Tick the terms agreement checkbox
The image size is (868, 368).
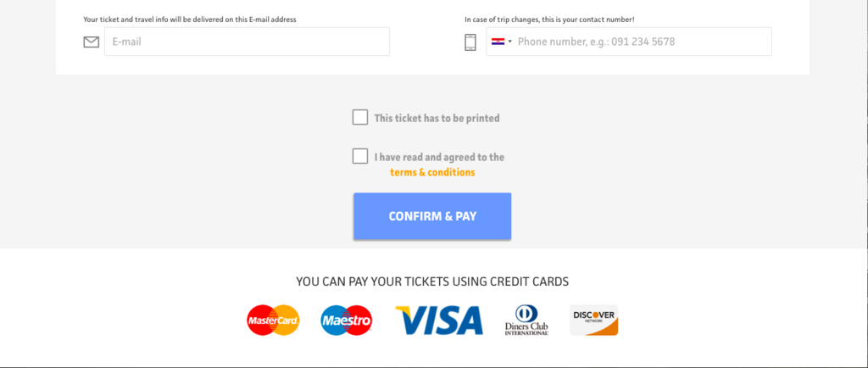click(x=359, y=156)
